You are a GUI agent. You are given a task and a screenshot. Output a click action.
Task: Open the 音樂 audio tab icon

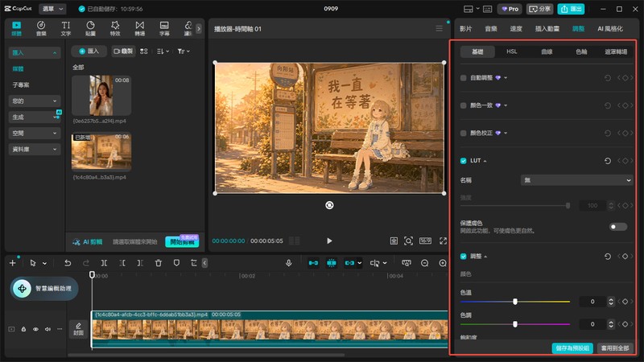(x=41, y=28)
